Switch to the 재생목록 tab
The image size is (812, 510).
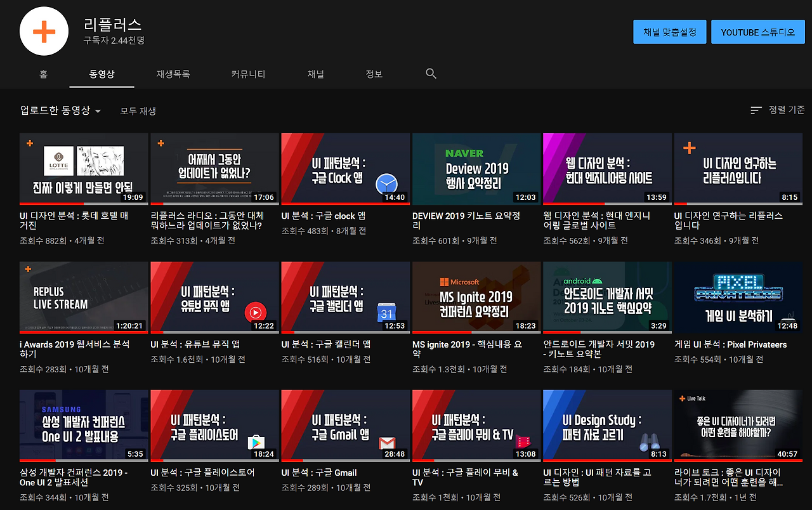[173, 74]
